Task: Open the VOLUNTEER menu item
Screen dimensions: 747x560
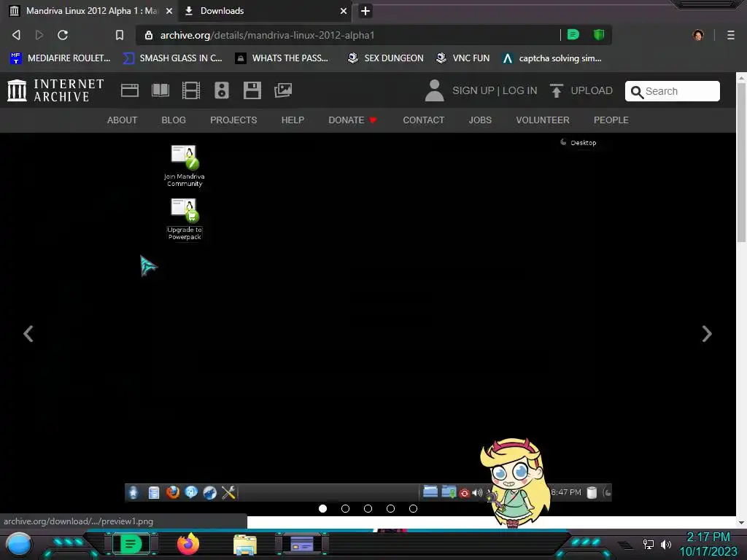Action: 543,120
